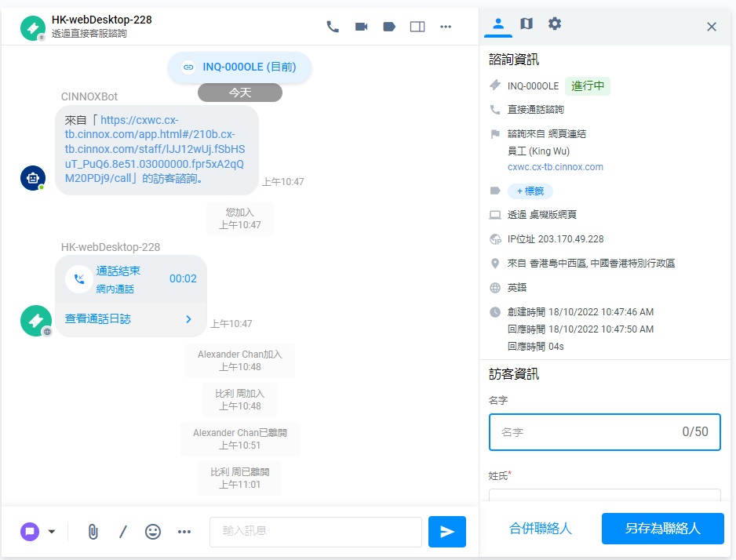The height and width of the screenshot is (560, 736).
Task: Click the 回應時間 04s text
Action: [x=535, y=347]
